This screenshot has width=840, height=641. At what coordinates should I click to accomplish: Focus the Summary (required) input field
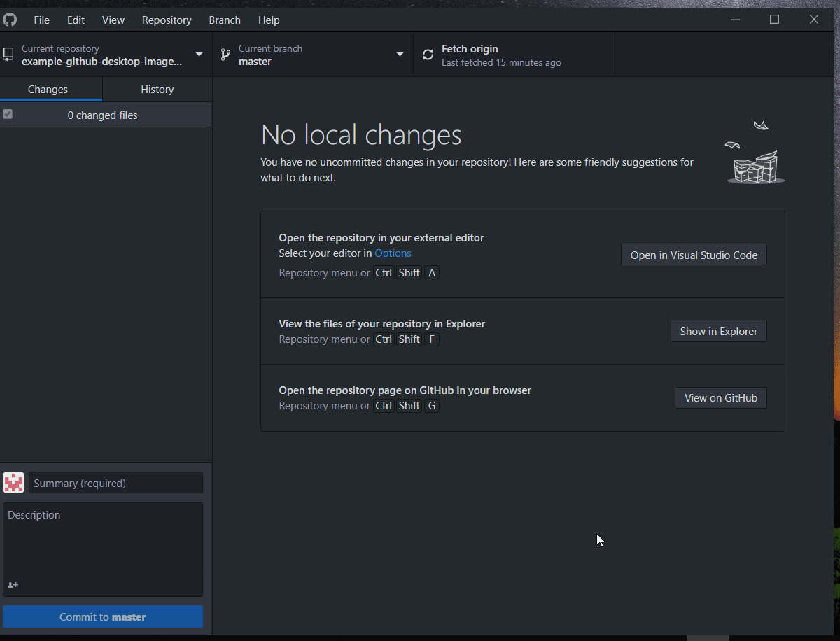(x=115, y=483)
